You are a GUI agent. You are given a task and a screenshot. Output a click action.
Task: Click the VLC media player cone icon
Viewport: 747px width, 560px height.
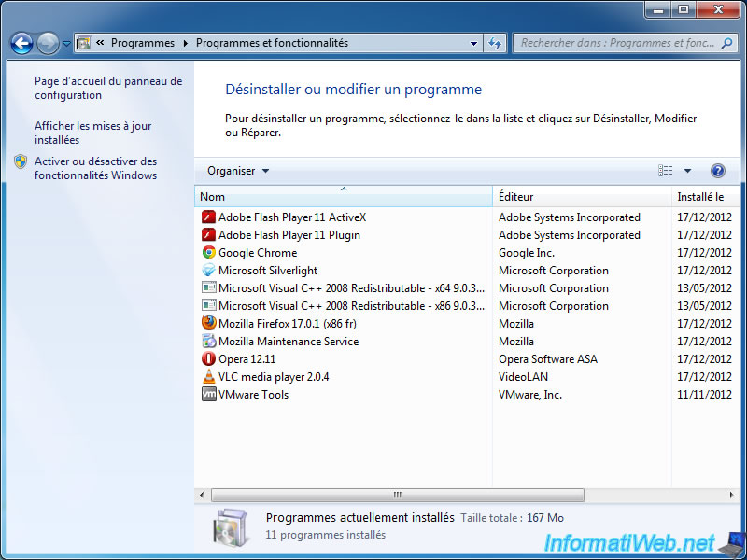[208, 377]
